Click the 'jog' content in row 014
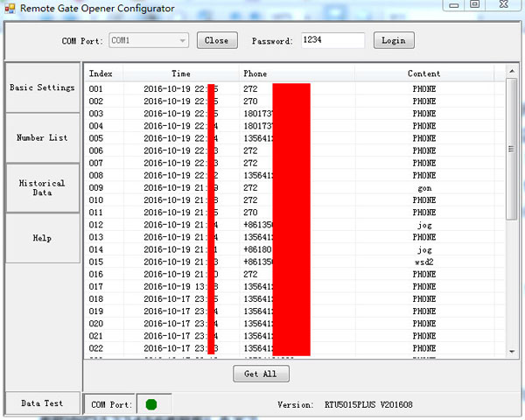525x420 pixels. pyautogui.click(x=424, y=250)
